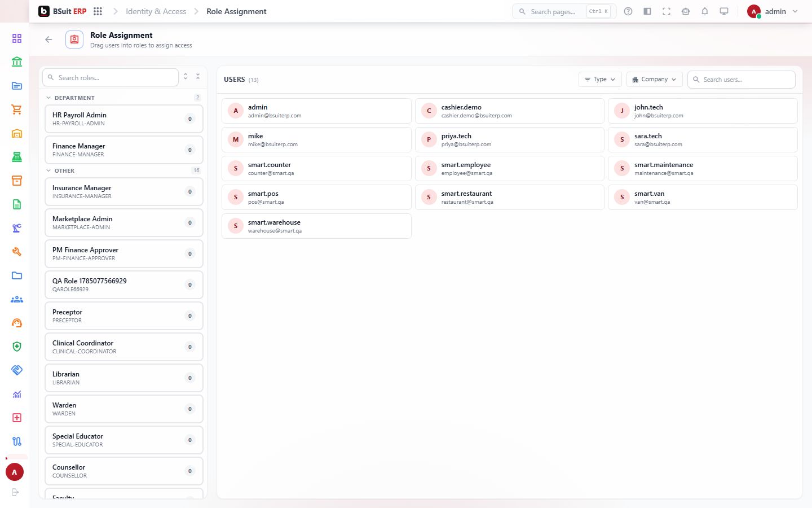Click the smart.restaurant user card
Viewport: 812px width, 508px height.
510,198
